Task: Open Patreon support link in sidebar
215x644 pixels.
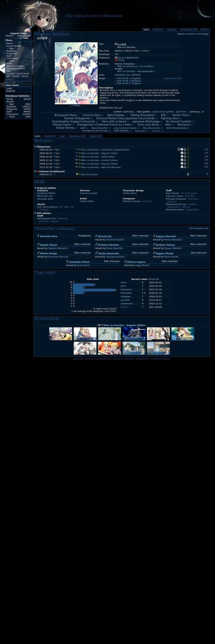Action: [x=10, y=36]
